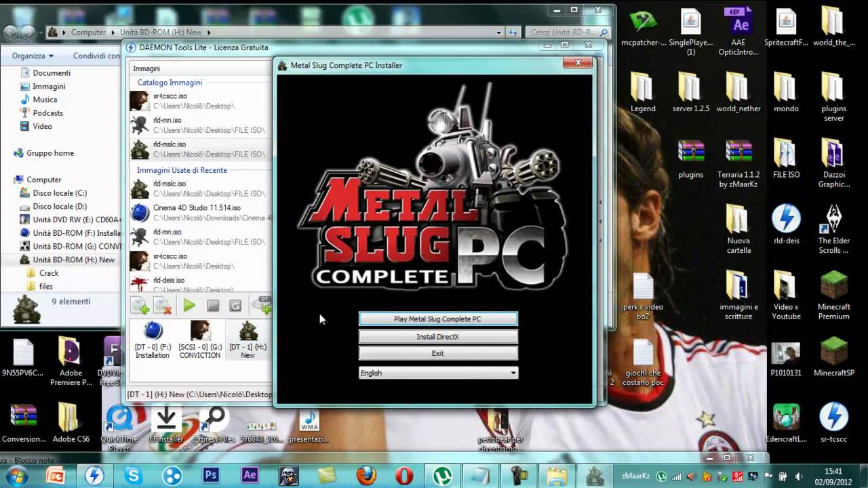868x488 pixels.
Task: Click Windows Start button
Action: coord(16,475)
